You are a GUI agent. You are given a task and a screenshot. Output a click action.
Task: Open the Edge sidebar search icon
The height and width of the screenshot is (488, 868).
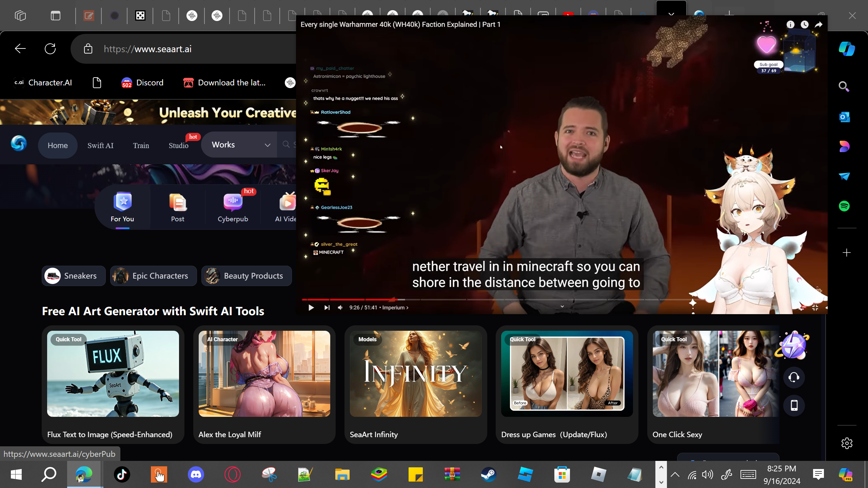click(x=844, y=87)
